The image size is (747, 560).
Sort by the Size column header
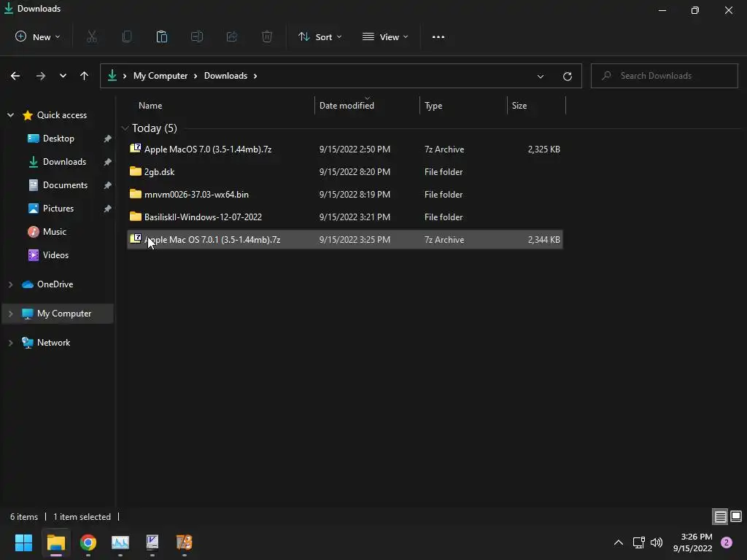tap(519, 106)
